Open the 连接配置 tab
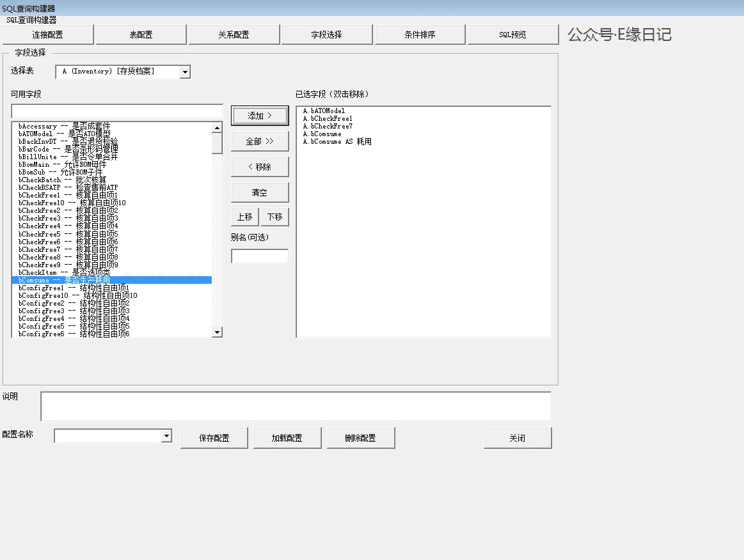 pyautogui.click(x=48, y=35)
